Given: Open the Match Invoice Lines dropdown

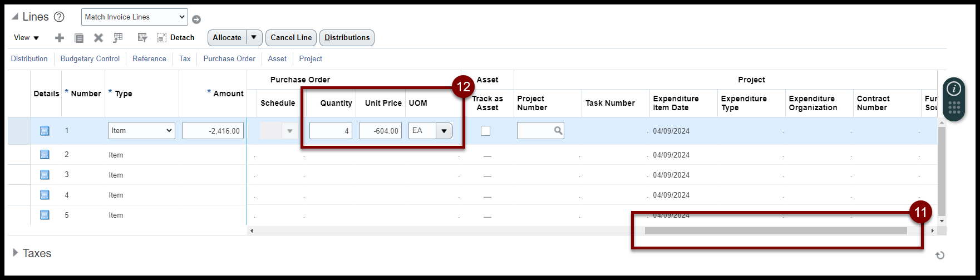Looking at the screenshot, I should tap(135, 17).
